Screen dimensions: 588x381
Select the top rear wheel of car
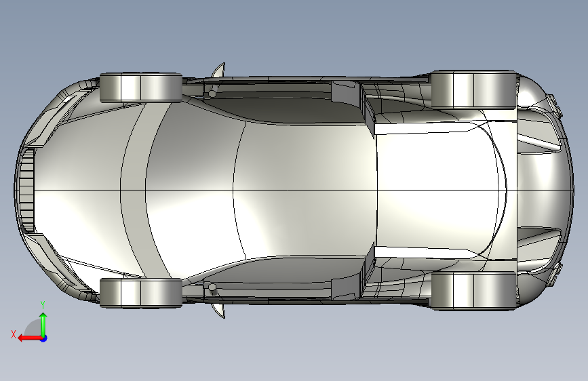click(x=473, y=89)
